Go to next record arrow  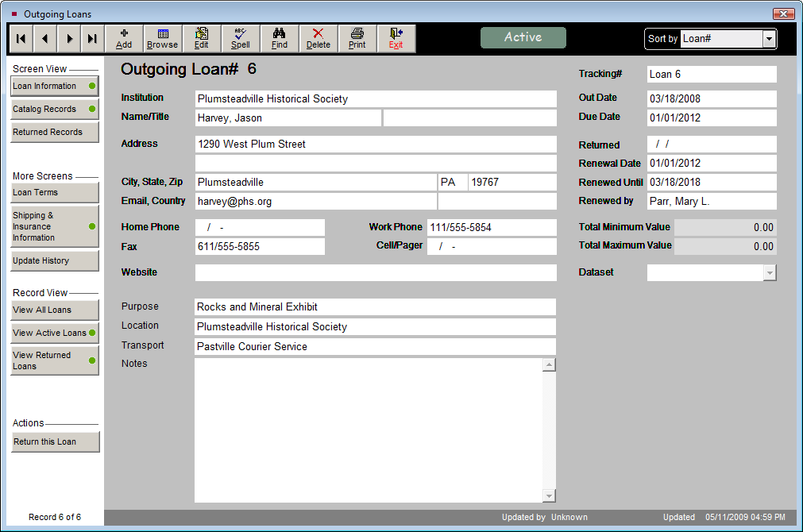coord(68,38)
